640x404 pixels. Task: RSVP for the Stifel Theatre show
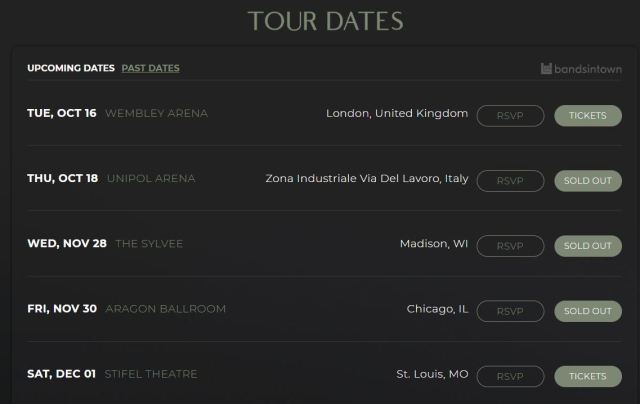[x=510, y=376]
